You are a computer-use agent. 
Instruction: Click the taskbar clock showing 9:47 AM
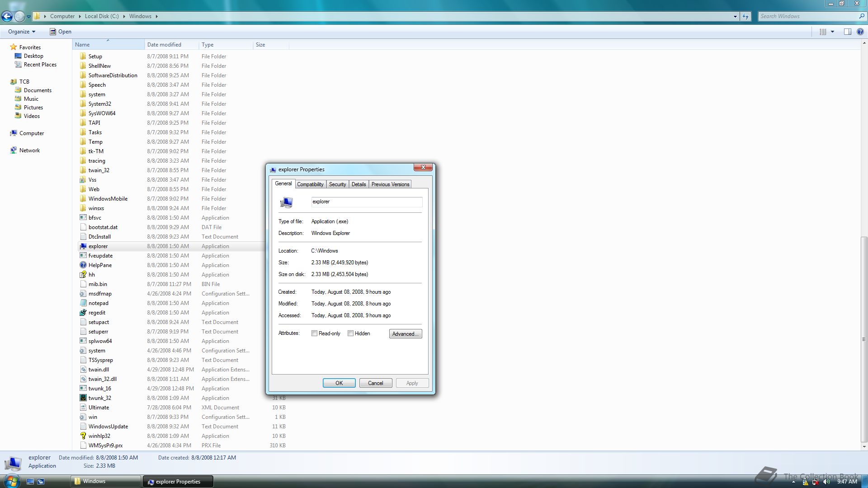[847, 482]
